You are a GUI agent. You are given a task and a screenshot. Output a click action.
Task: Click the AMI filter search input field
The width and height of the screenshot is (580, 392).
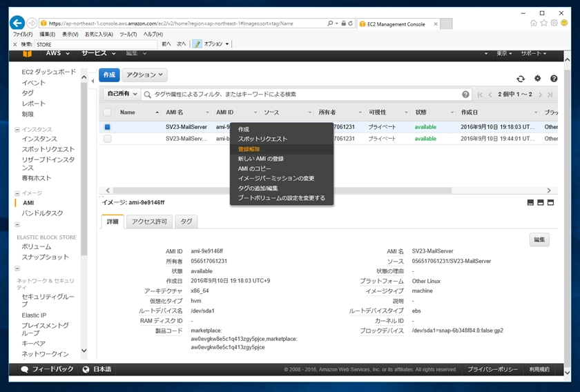[x=307, y=95]
